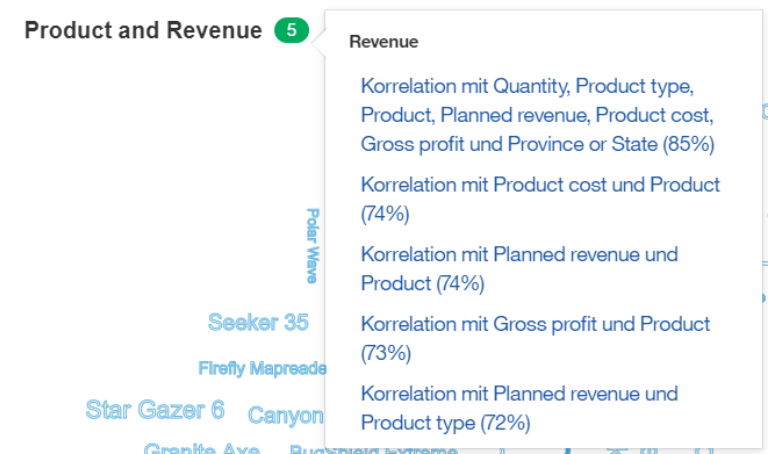Open correlation Planned revenue und Product type
Viewport: 768px width, 454px height.
click(519, 408)
